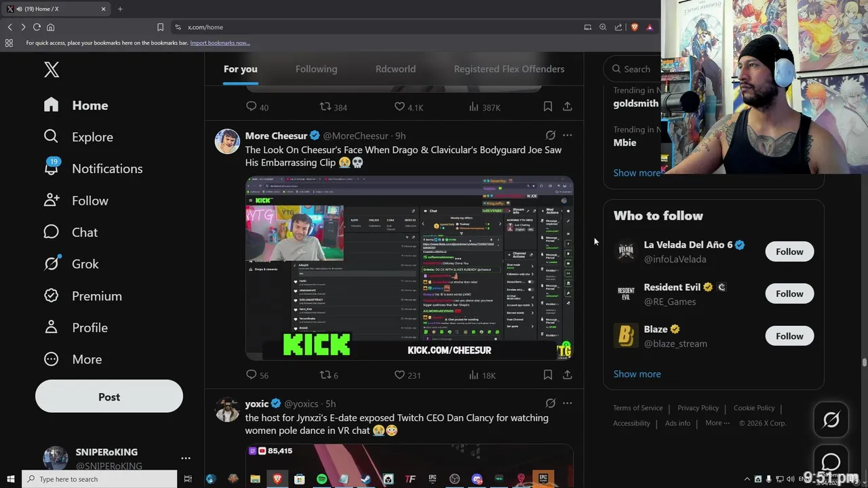This screenshot has height=488, width=868.
Task: Open floating Grok button
Action: point(831,420)
